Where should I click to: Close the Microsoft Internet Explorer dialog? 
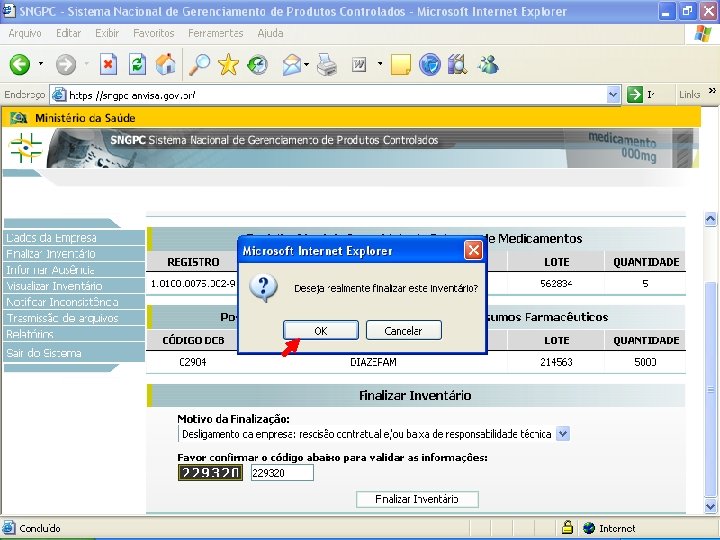pos(473,250)
